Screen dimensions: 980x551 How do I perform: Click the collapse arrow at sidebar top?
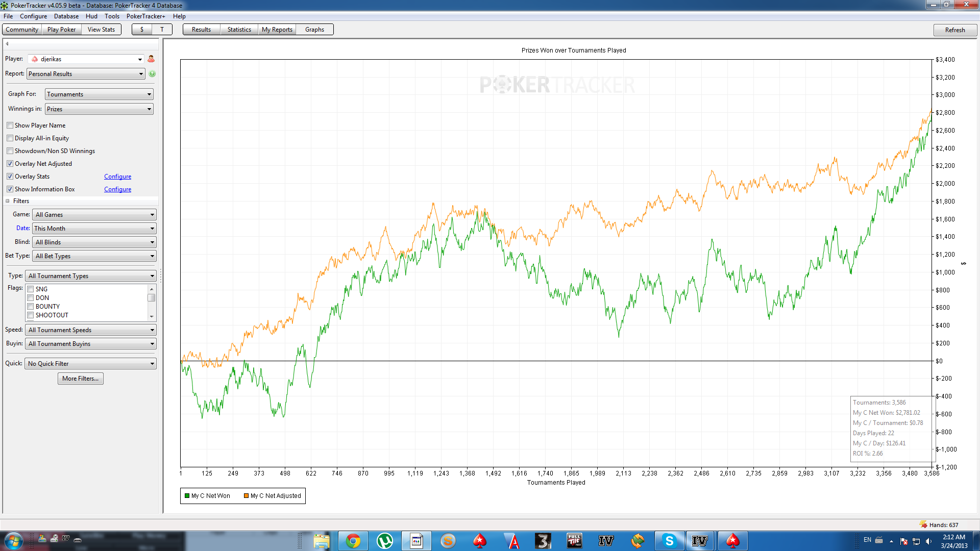point(7,44)
